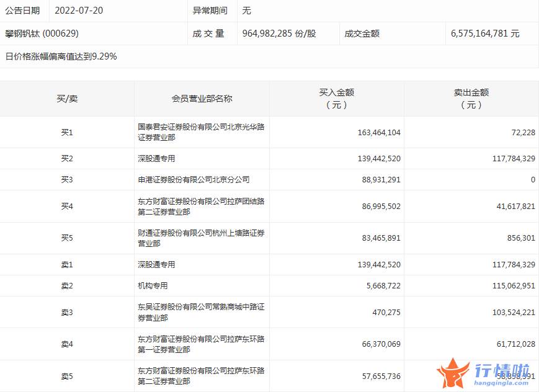Viewport: 539px width, 392px height.
Task: Click the 机构专用 seat name
Action: click(153, 286)
